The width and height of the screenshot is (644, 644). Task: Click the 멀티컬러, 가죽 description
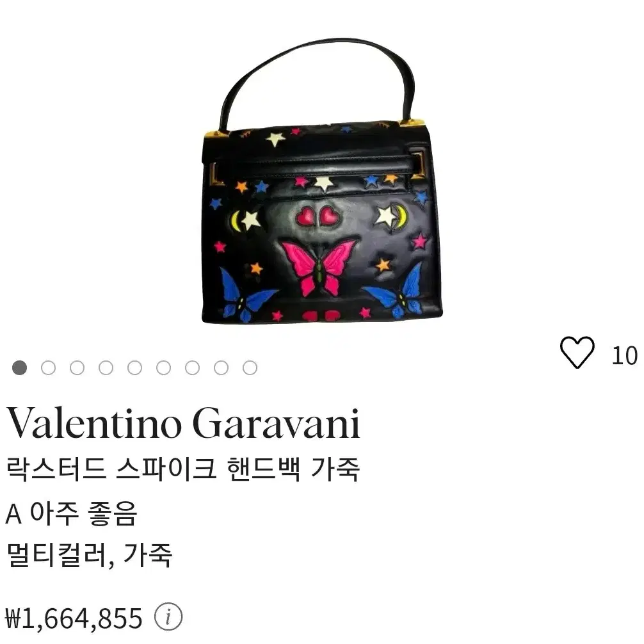pos(89,555)
